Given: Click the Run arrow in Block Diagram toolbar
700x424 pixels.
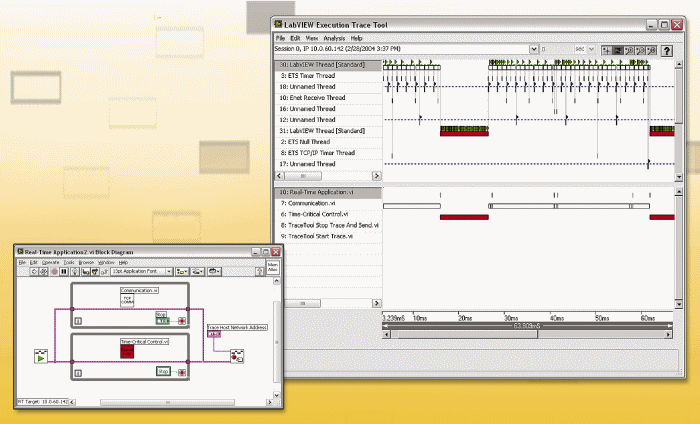Looking at the screenshot, I should point(34,271).
